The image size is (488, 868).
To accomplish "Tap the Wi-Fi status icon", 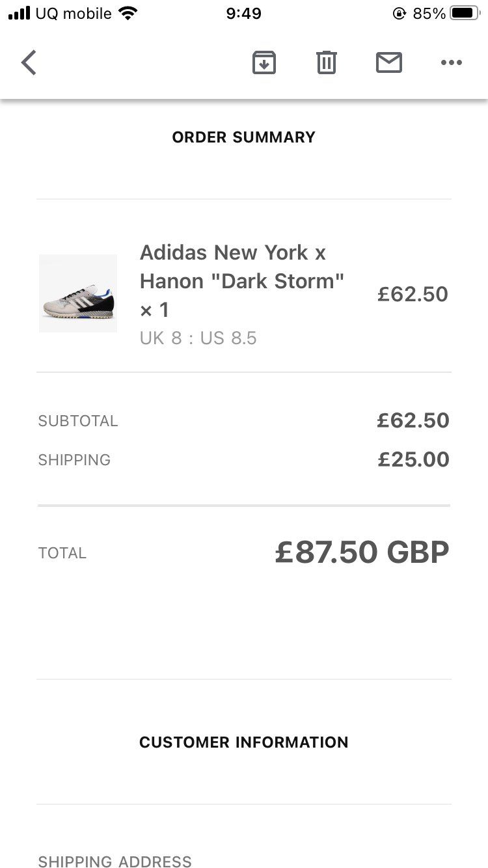I will click(128, 14).
